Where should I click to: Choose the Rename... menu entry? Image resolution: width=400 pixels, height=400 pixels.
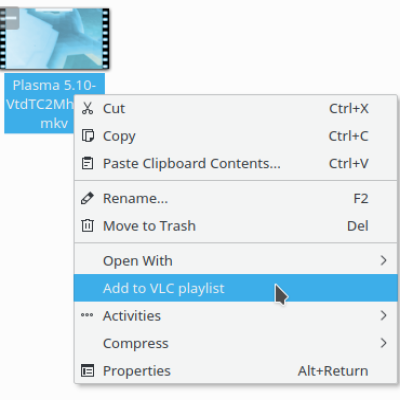[x=236, y=198]
